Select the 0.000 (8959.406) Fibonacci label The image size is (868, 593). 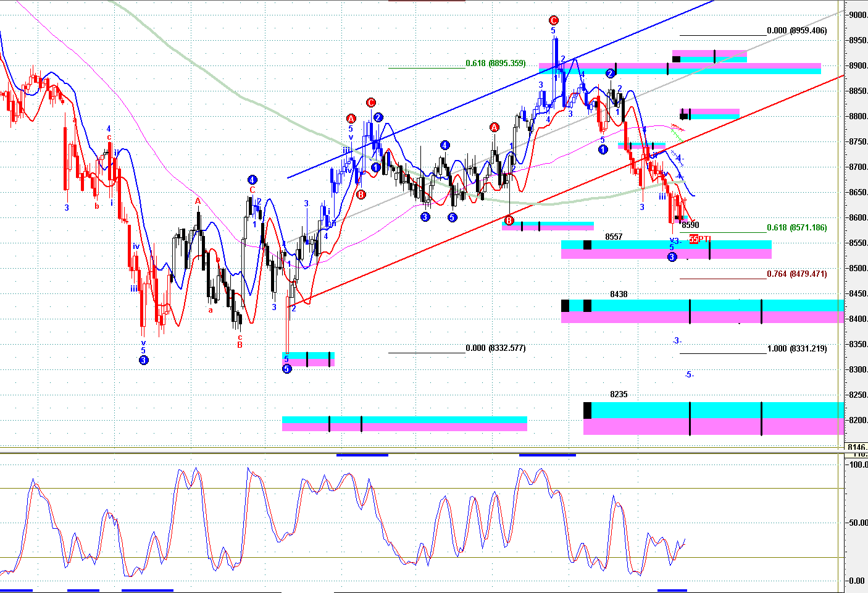(x=796, y=30)
